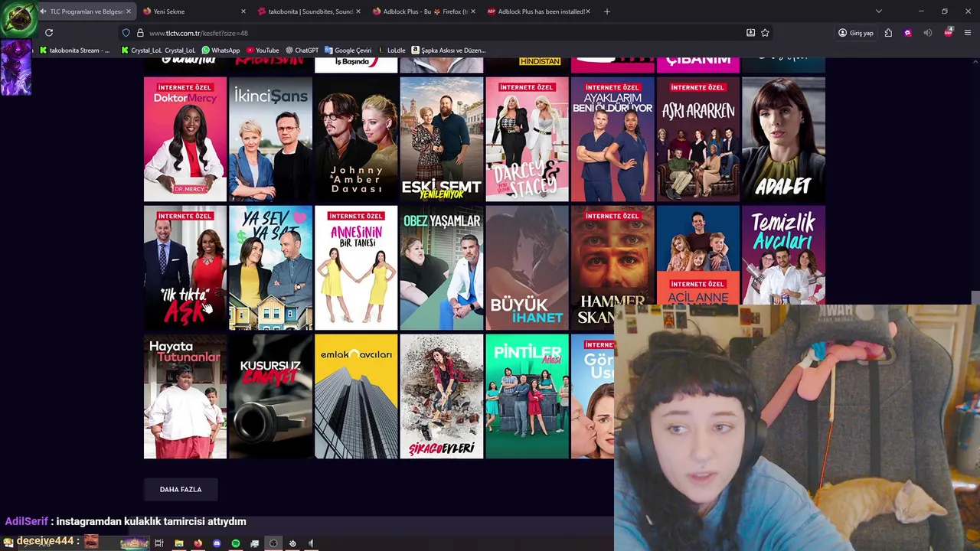Open the Şikago Evleri poster

442,396
